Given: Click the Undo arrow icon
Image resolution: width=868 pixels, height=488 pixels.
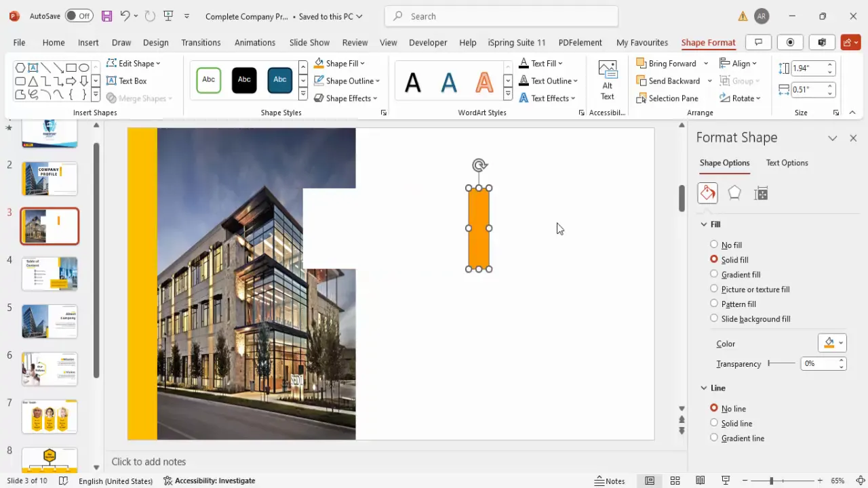Looking at the screenshot, I should (125, 16).
